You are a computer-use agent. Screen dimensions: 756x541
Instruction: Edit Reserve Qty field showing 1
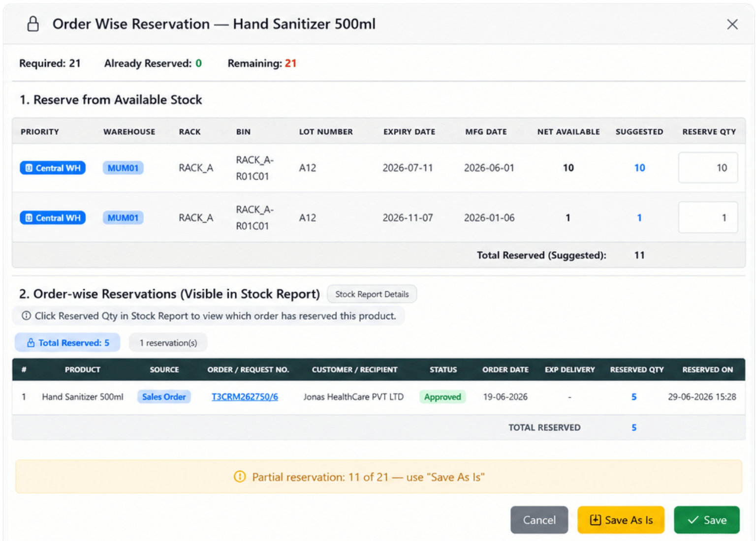[x=708, y=217]
